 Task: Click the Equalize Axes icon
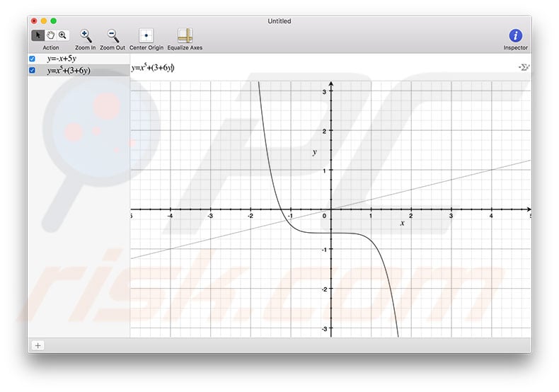coord(185,35)
